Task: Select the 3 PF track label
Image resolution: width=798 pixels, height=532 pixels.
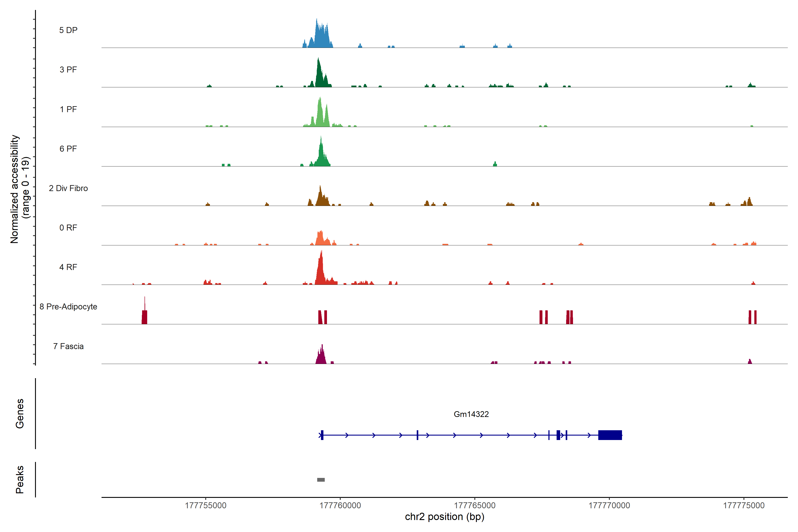Action: coord(68,70)
